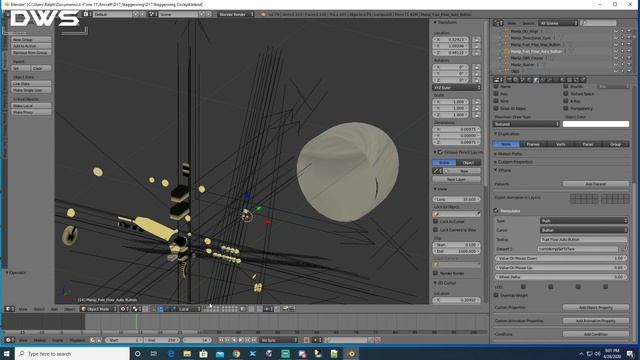The image size is (640, 360).
Task: Enable the Bounds checkbox
Action: (566, 86)
